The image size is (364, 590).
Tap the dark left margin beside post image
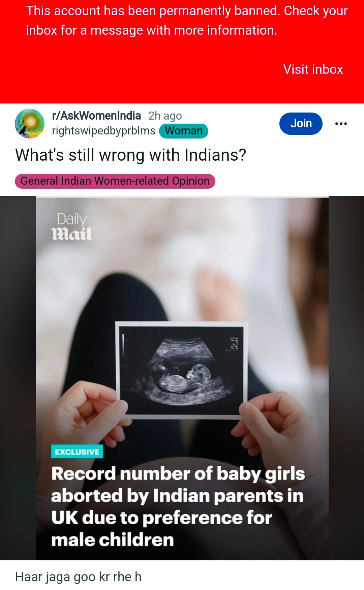[x=18, y=378]
